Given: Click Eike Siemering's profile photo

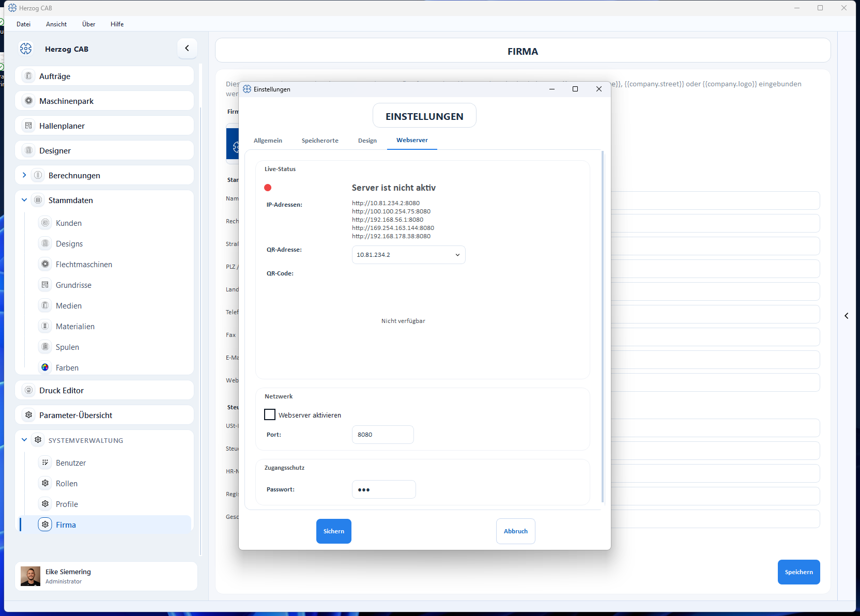Looking at the screenshot, I should pos(30,576).
